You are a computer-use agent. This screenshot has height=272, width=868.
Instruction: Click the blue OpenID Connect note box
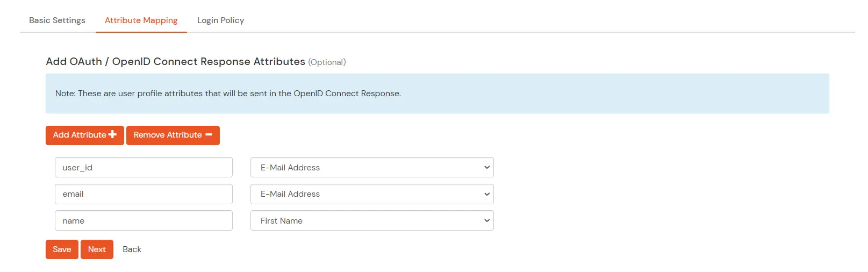[437, 94]
